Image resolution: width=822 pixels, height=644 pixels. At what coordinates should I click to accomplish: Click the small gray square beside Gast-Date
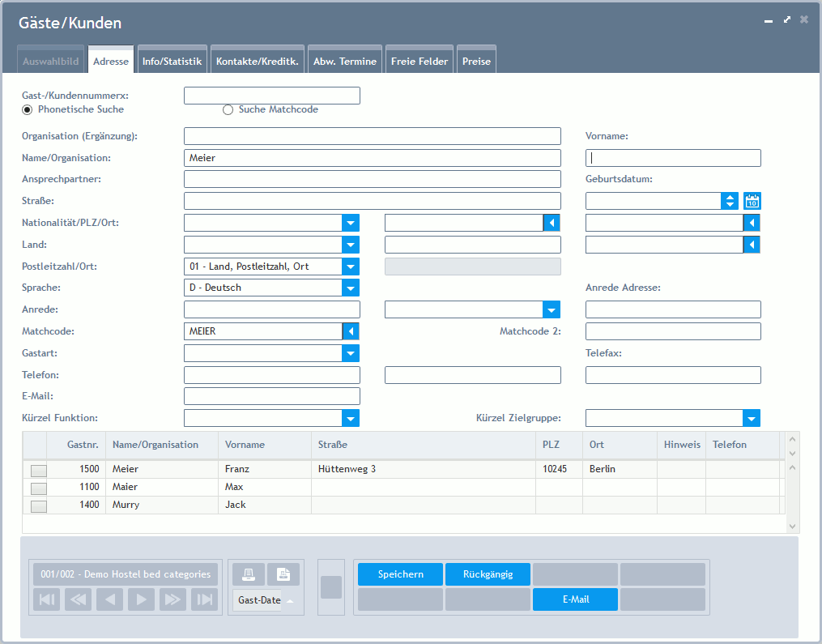331,586
